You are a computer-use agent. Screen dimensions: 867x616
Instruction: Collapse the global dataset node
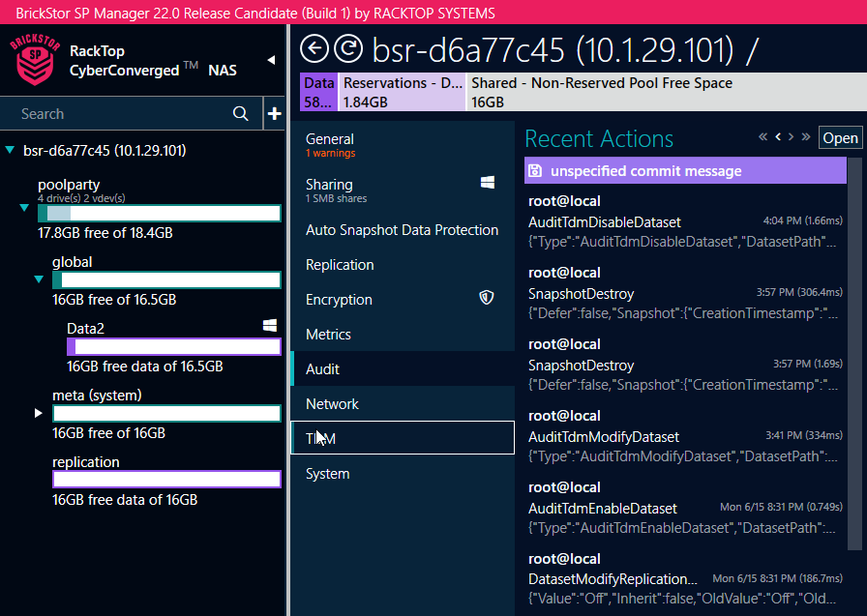[x=38, y=279]
